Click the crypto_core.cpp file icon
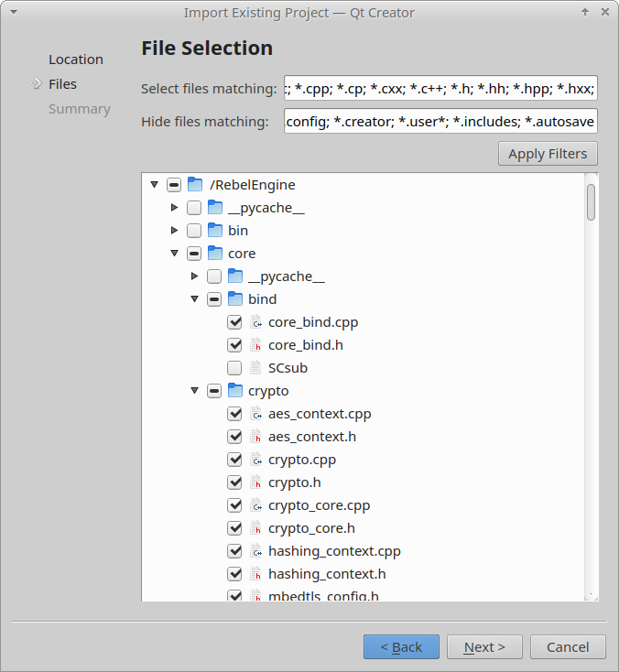The image size is (619, 672). tap(255, 505)
